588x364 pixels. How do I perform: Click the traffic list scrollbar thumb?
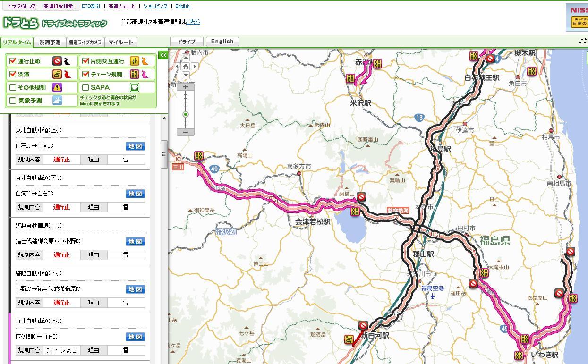tap(164, 154)
